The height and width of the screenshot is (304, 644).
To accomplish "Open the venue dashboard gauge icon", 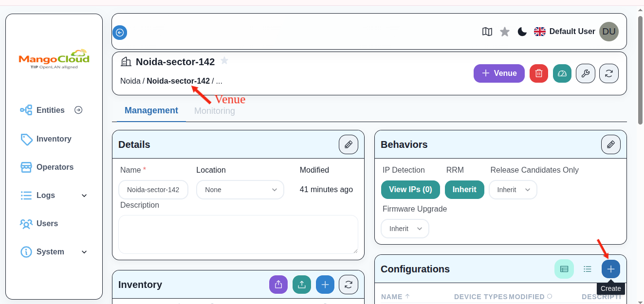I will (x=562, y=73).
